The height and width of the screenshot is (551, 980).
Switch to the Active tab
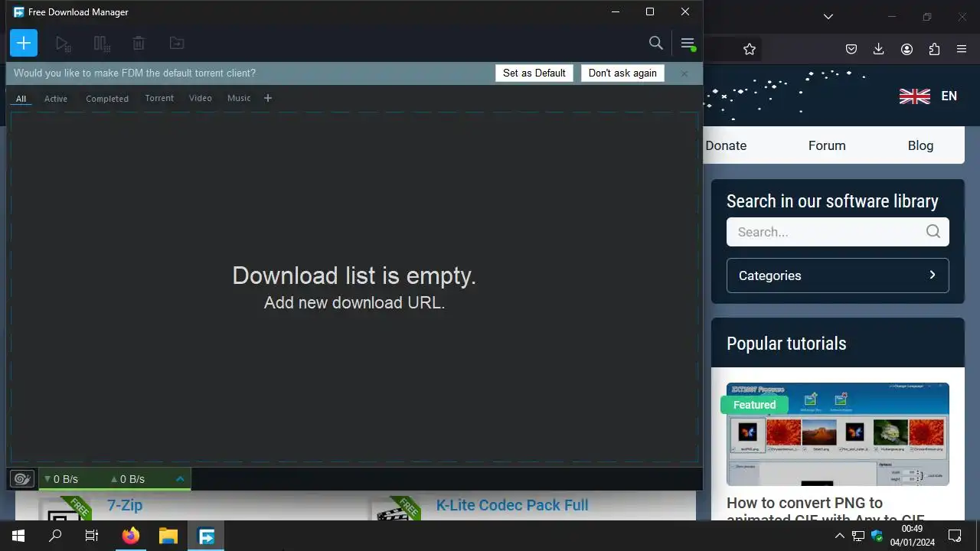tap(56, 99)
